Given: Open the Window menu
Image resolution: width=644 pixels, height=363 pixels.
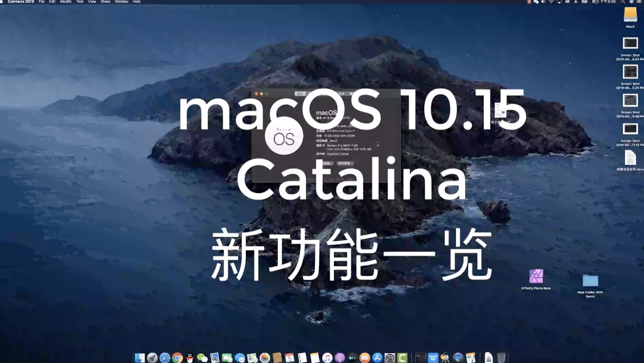Looking at the screenshot, I should pos(121,2).
